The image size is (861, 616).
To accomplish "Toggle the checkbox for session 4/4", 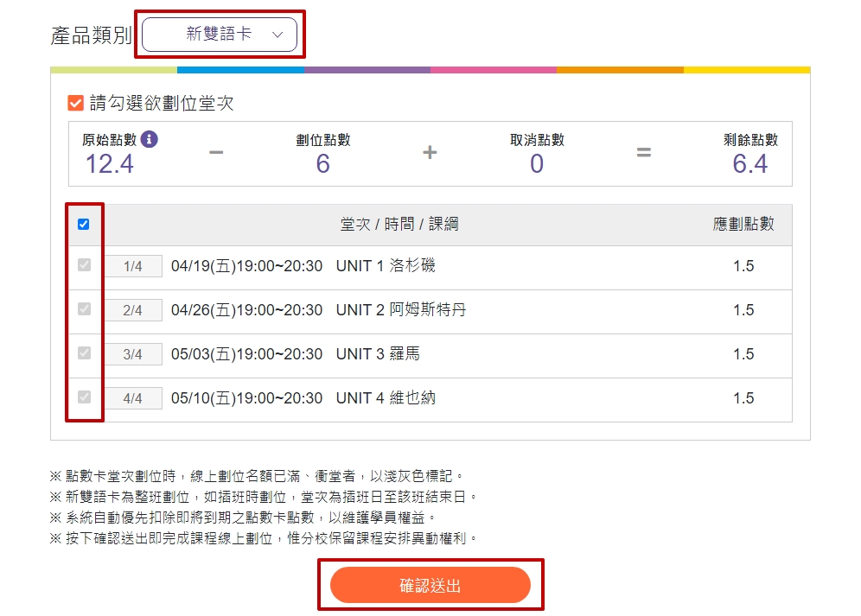I will tap(84, 397).
